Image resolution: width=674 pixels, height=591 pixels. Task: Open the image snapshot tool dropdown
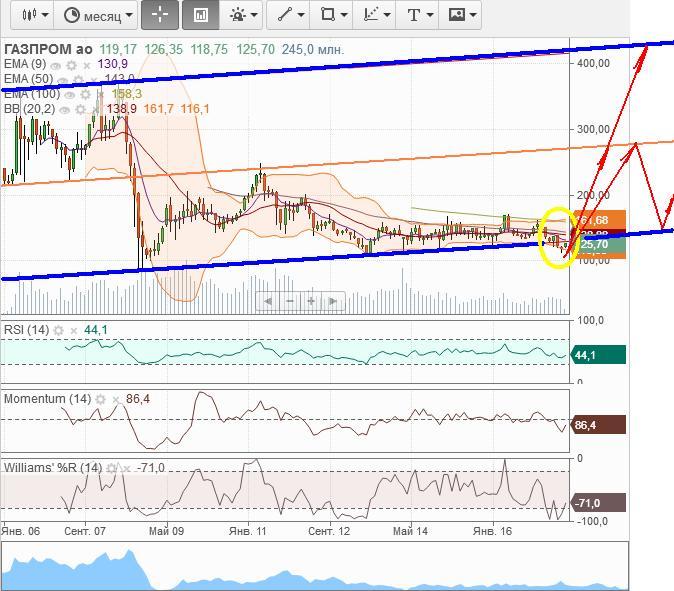pyautogui.click(x=461, y=15)
